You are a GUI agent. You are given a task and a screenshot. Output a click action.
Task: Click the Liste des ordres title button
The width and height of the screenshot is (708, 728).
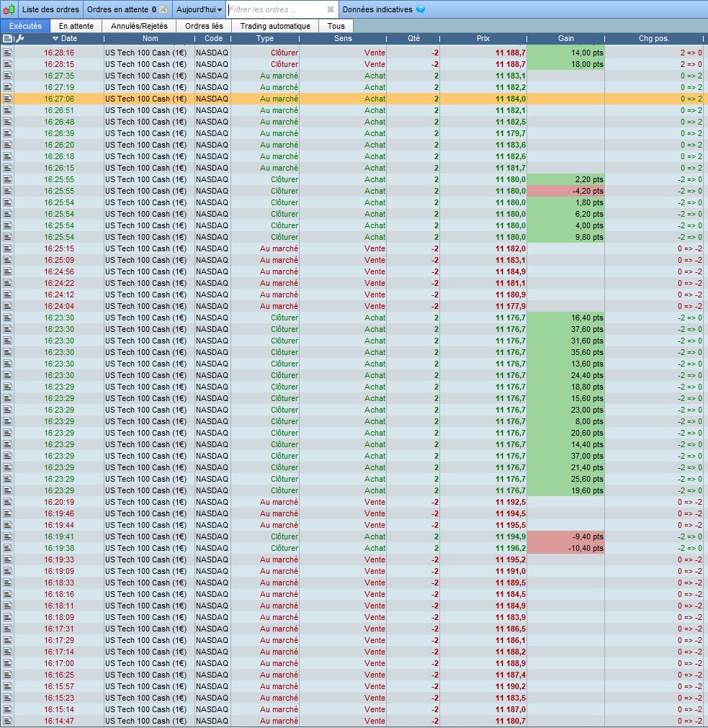50,9
